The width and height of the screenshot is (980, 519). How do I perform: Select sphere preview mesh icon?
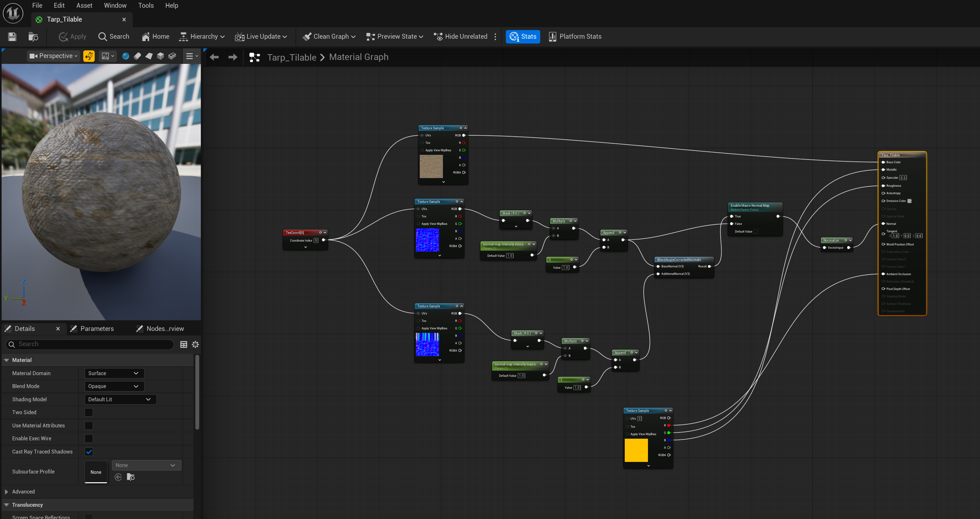(x=125, y=56)
